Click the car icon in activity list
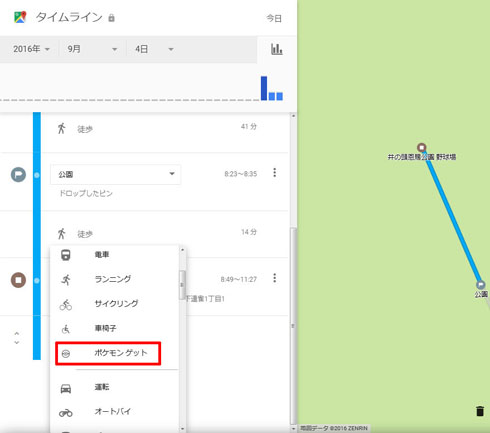 [x=66, y=389]
